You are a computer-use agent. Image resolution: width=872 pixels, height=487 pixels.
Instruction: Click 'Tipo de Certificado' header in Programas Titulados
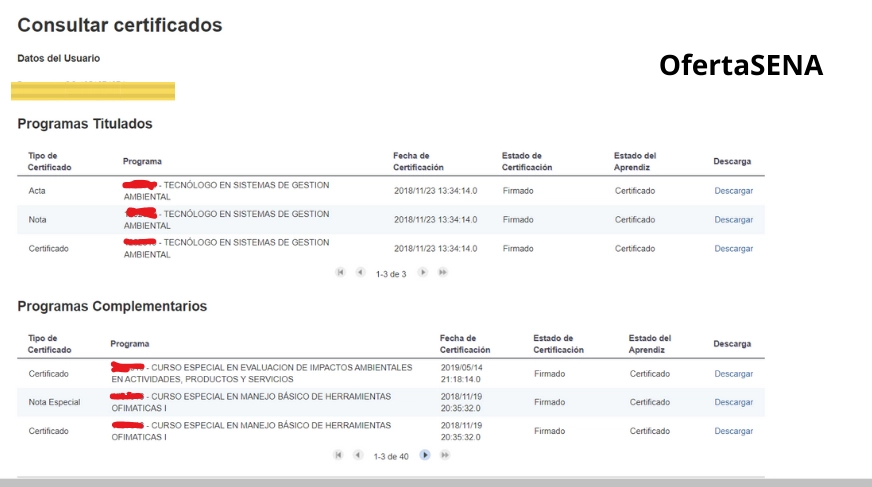pyautogui.click(x=49, y=161)
